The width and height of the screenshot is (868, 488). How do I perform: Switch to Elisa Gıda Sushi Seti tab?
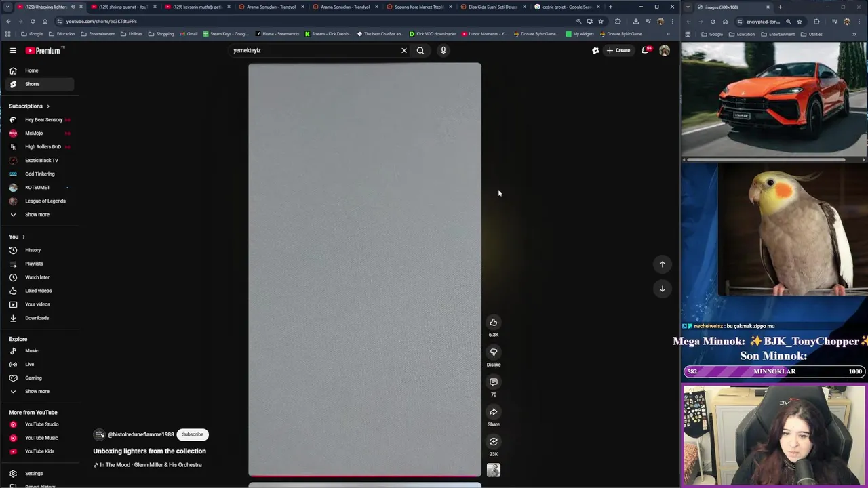[492, 7]
